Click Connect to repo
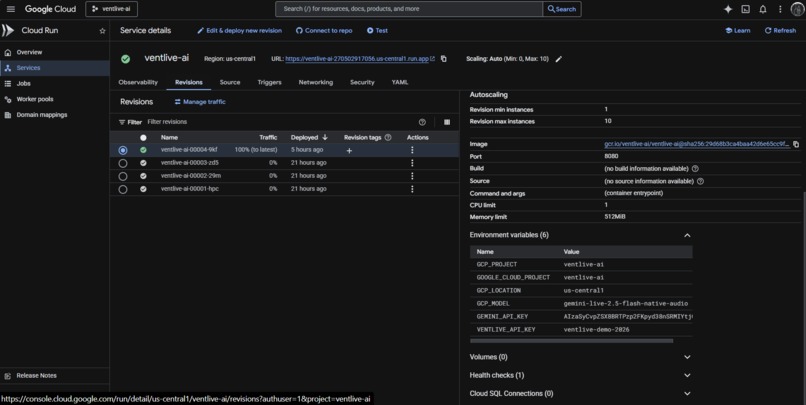Screen dimensions: 806x405 324,31
